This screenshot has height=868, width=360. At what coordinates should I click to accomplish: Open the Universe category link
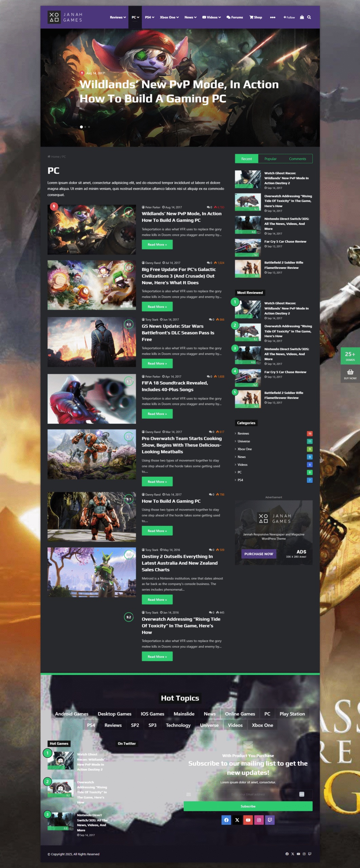(244, 441)
